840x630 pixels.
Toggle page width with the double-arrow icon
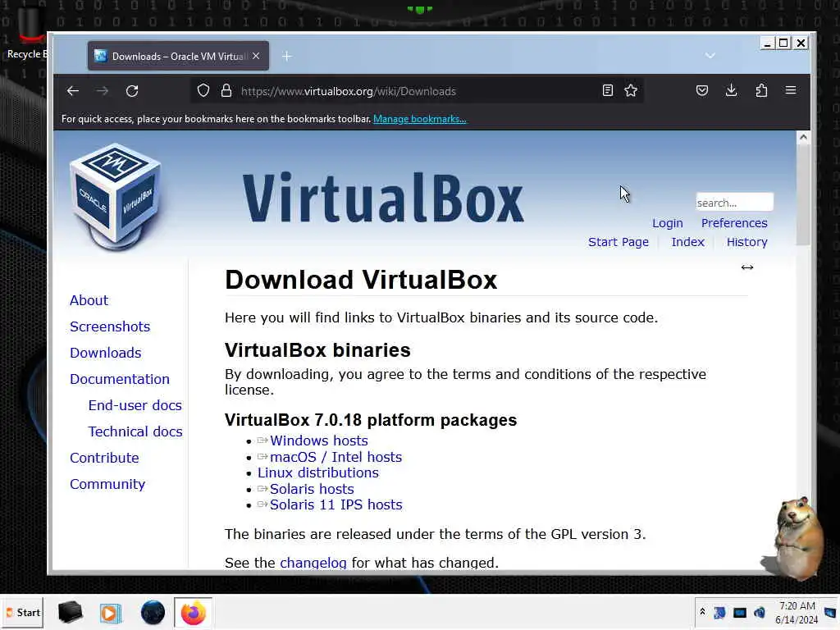747,267
